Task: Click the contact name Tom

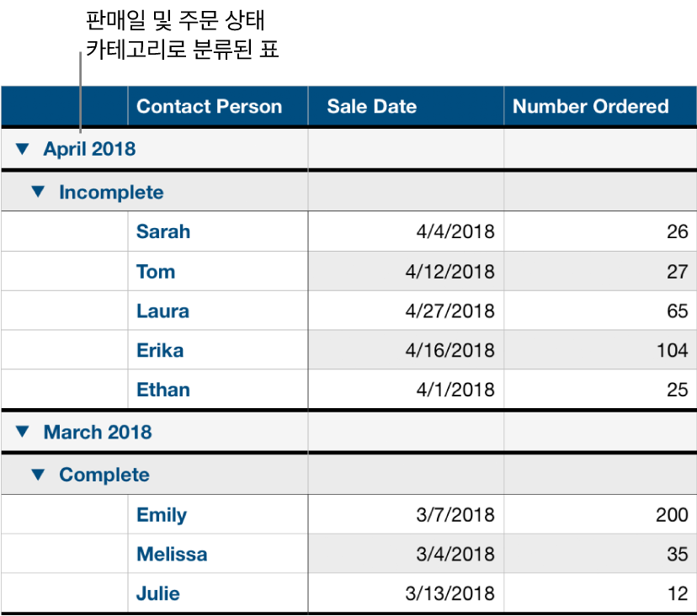Action: (x=155, y=271)
